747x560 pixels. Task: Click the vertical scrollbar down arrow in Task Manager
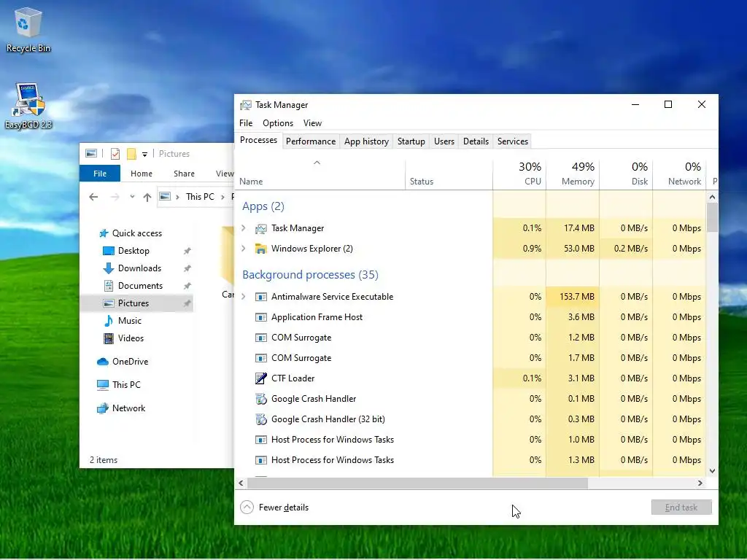tap(712, 471)
